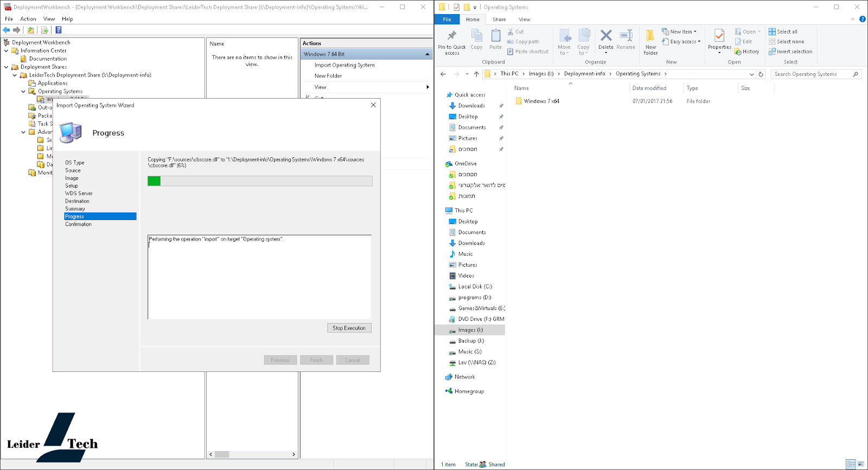Switch Explorer to details view icon
The width and height of the screenshot is (868, 470).
click(x=851, y=464)
